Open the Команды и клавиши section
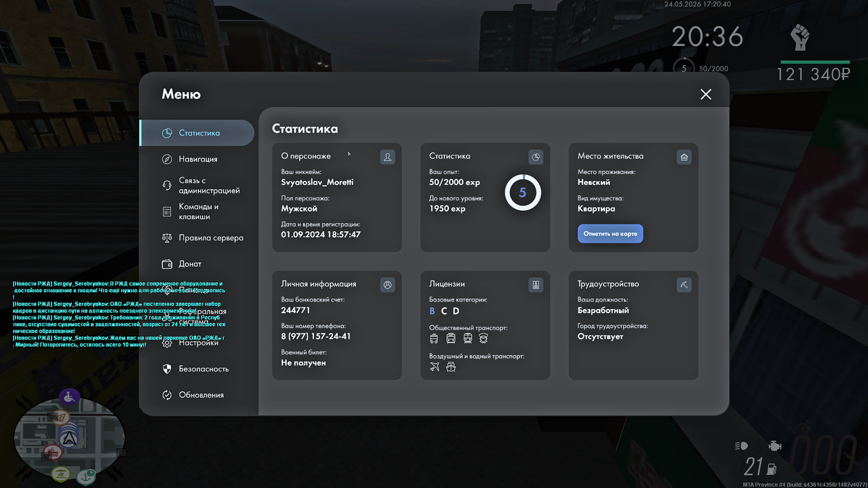Image resolution: width=868 pixels, height=488 pixels. 197,211
